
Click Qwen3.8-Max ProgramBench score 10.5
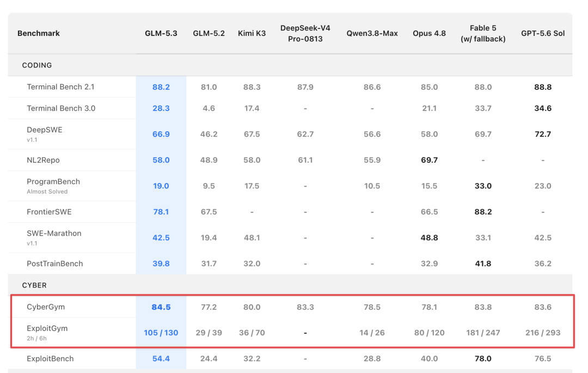(x=372, y=186)
